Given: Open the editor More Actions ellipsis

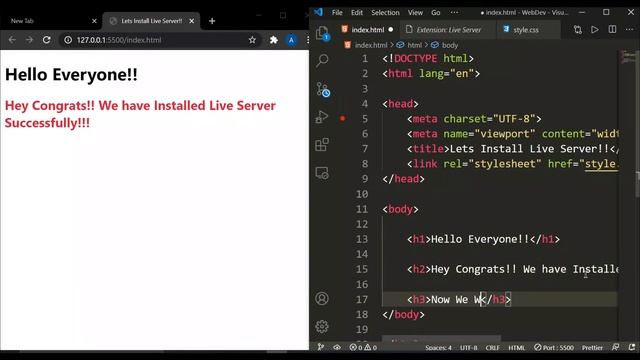Looking at the screenshot, I should click(629, 29).
